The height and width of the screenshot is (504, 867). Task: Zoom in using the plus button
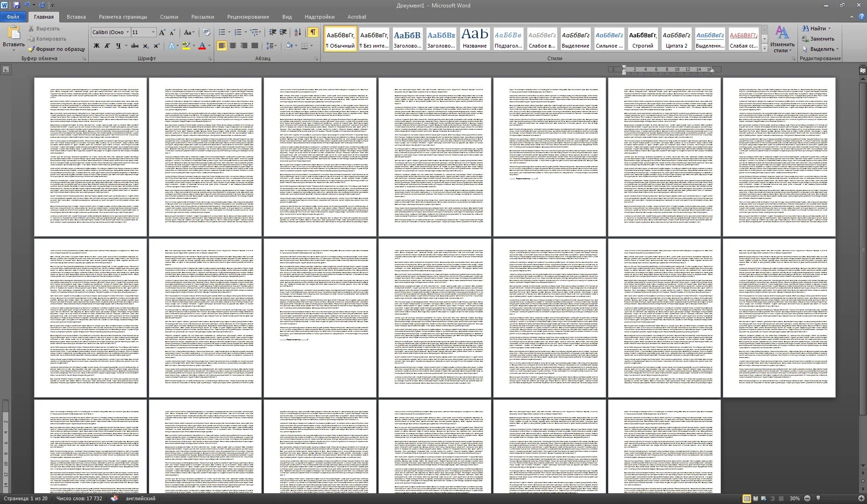(x=861, y=498)
